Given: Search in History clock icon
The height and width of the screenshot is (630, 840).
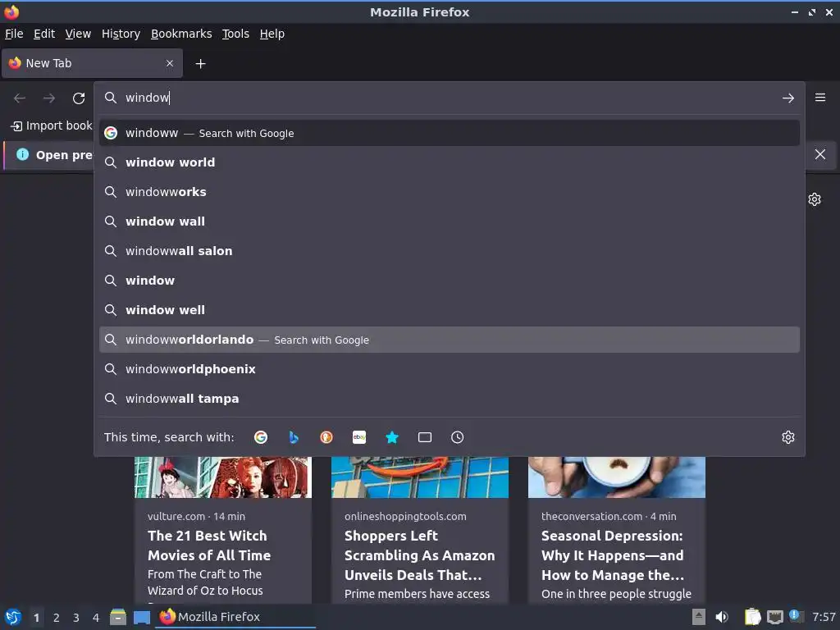Looking at the screenshot, I should click(x=458, y=437).
